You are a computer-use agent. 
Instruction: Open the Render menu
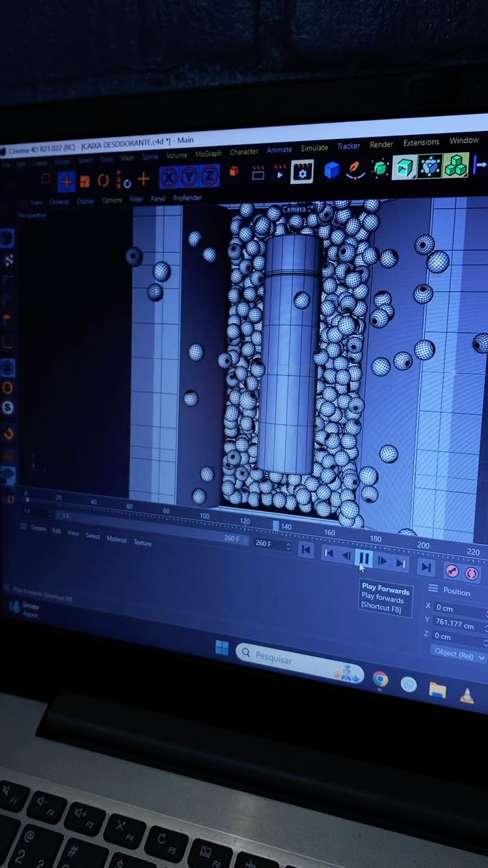382,144
